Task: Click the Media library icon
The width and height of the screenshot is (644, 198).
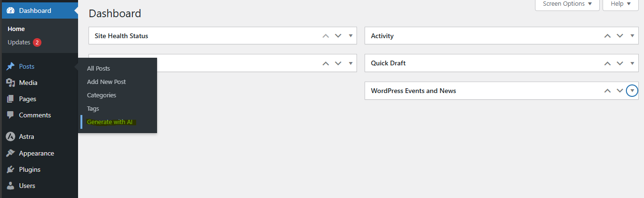Action: (x=10, y=83)
